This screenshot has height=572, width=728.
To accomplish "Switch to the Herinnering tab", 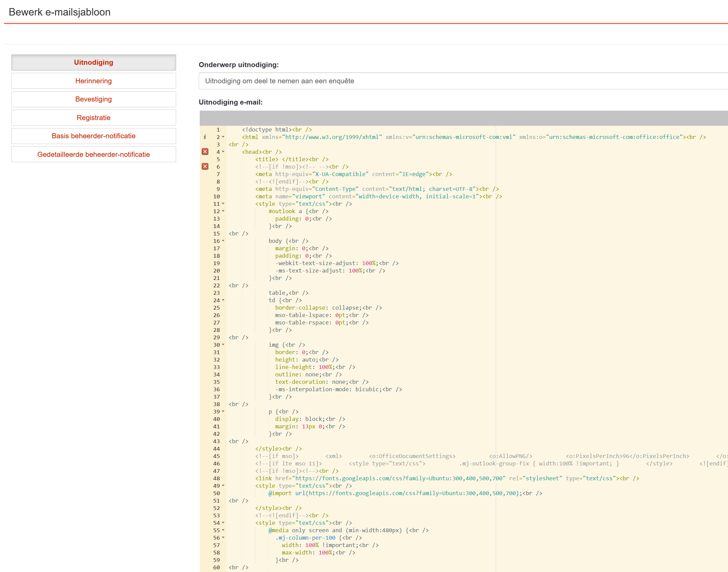I will pyautogui.click(x=93, y=81).
